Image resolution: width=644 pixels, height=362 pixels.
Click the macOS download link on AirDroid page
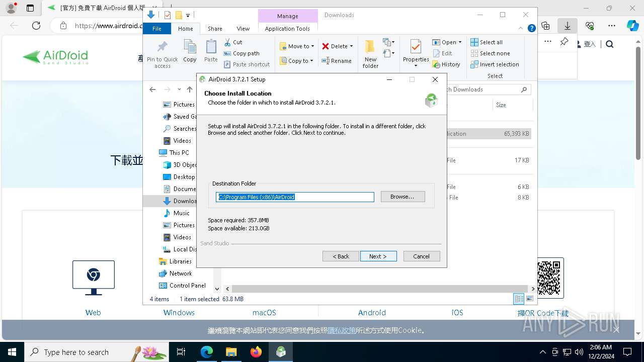click(x=264, y=313)
